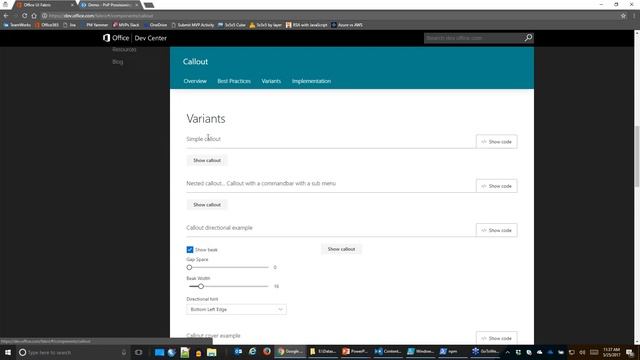
Task: Switch to the Office UI Fabric browser tab
Action: 44,5
